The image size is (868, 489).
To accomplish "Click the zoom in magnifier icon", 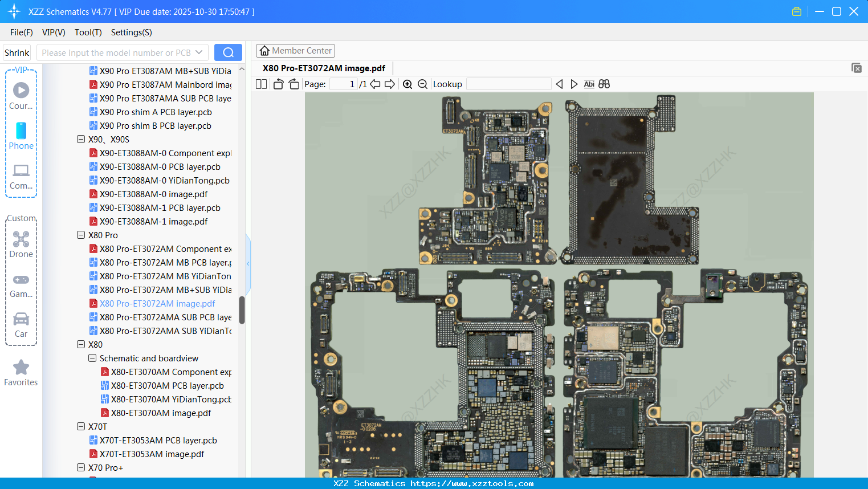I will click(x=407, y=84).
